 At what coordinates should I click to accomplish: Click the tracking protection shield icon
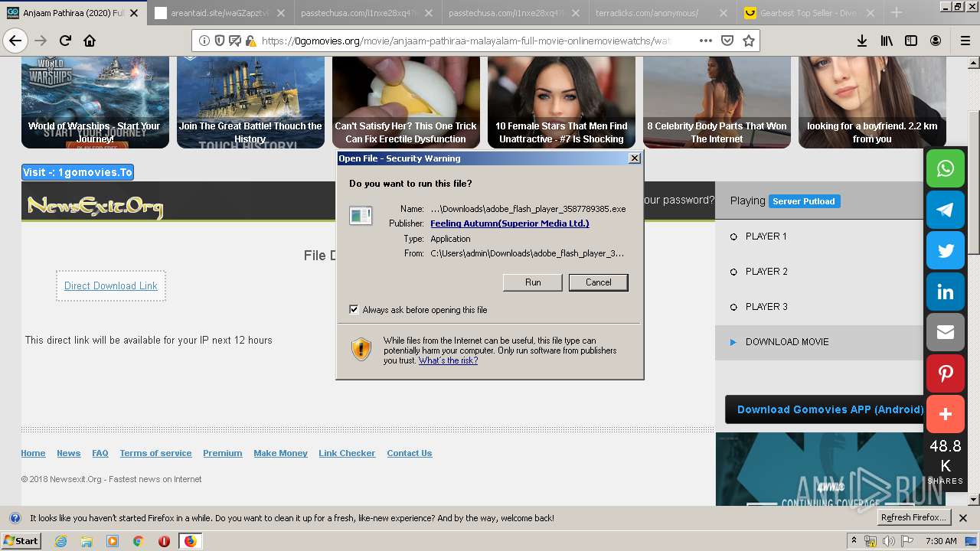pos(220,41)
